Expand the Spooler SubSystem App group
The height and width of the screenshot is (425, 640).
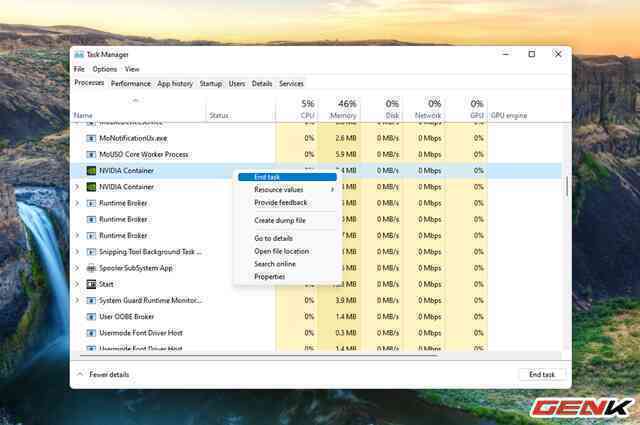click(x=77, y=268)
